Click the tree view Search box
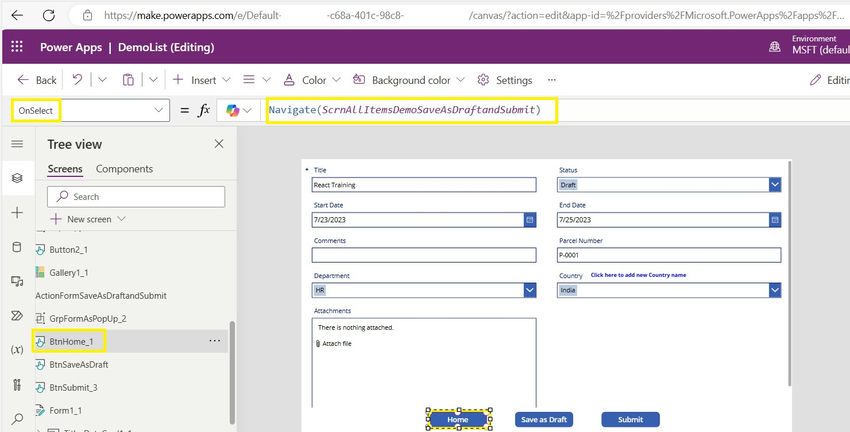This screenshot has height=432, width=850. click(136, 197)
